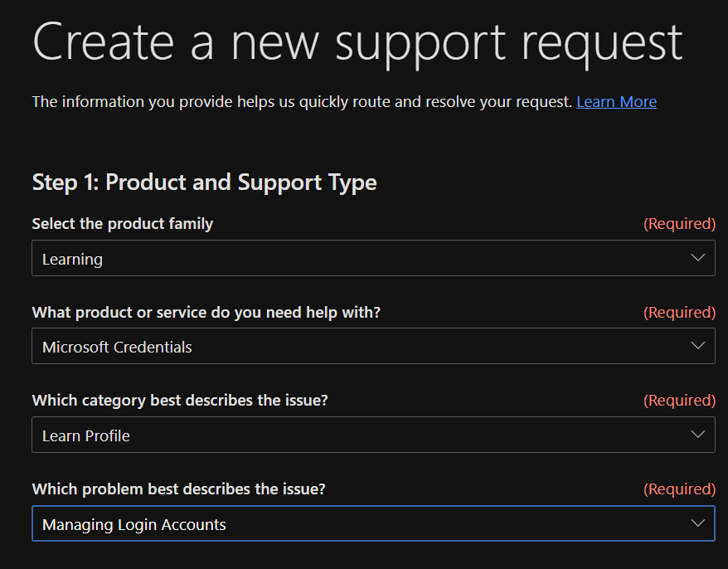The image size is (728, 569).
Task: Click the (Required) tag for problem question
Action: [680, 489]
